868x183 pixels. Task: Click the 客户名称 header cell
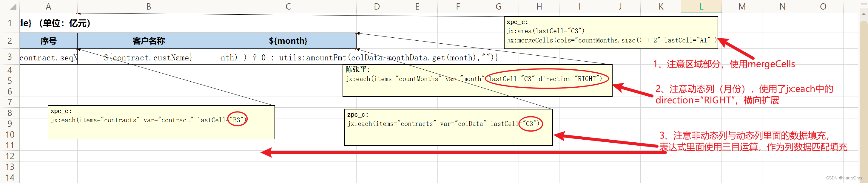click(x=149, y=41)
